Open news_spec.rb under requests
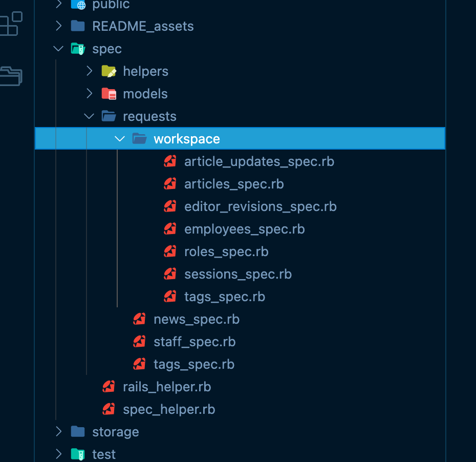The width and height of the screenshot is (476, 462). click(196, 319)
